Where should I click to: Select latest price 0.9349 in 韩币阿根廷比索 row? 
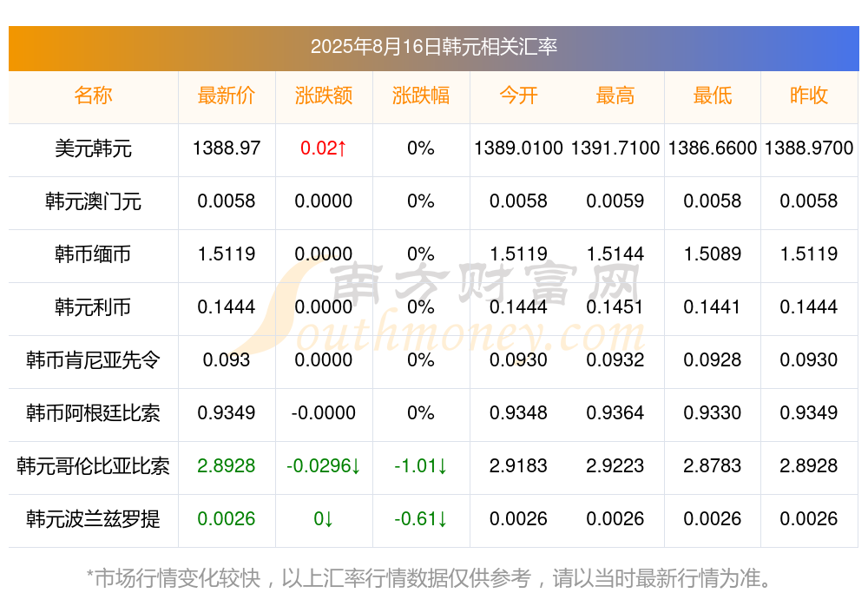pyautogui.click(x=227, y=413)
